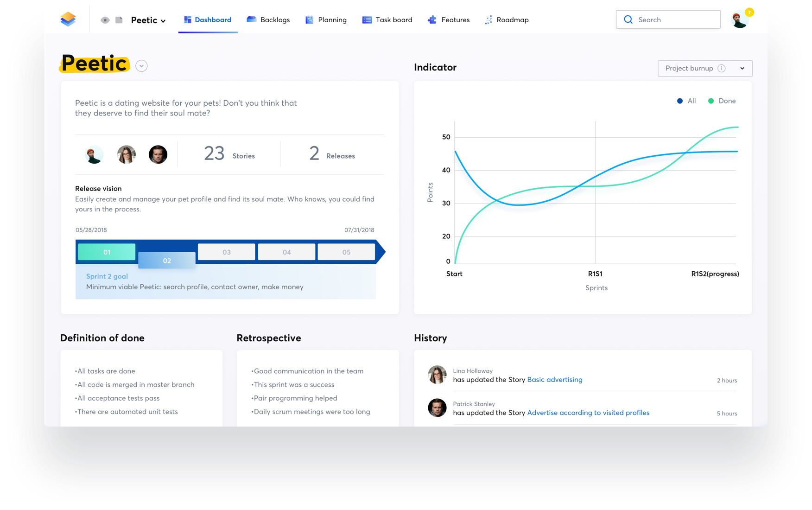
Task: Click the Task board list icon
Action: (x=367, y=20)
